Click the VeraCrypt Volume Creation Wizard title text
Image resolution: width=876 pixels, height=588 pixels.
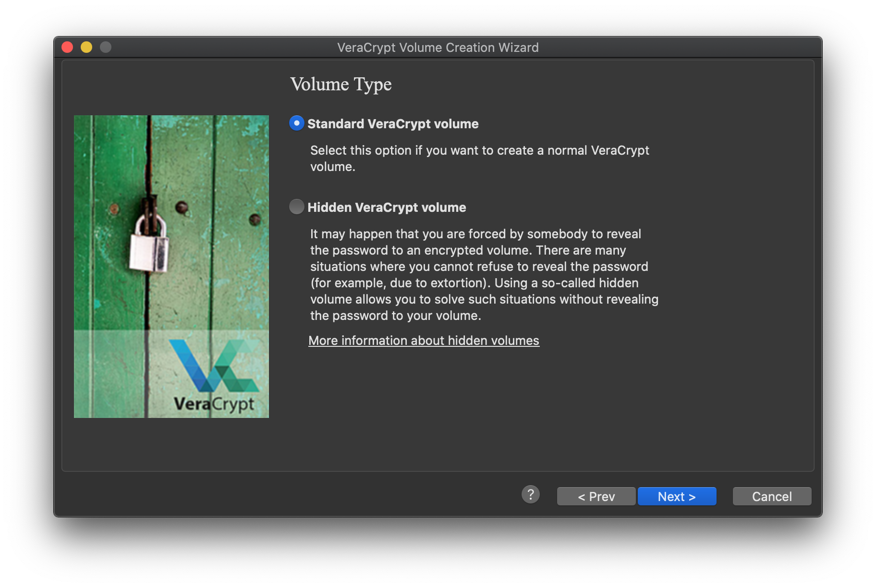438,48
